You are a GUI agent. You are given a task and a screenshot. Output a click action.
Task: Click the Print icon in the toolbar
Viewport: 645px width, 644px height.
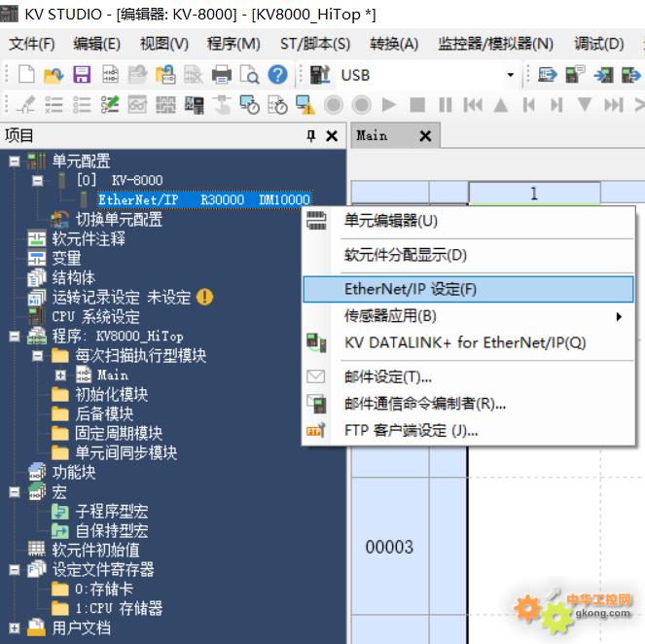click(x=222, y=75)
